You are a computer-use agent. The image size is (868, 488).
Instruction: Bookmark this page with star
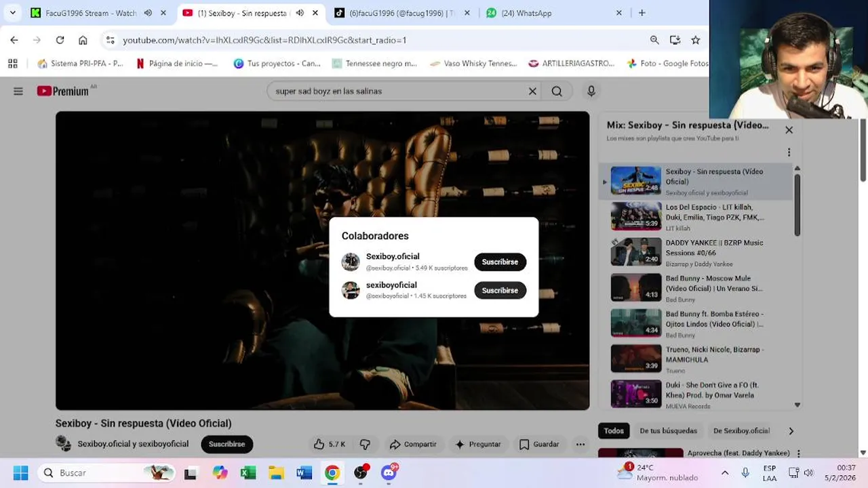point(695,40)
